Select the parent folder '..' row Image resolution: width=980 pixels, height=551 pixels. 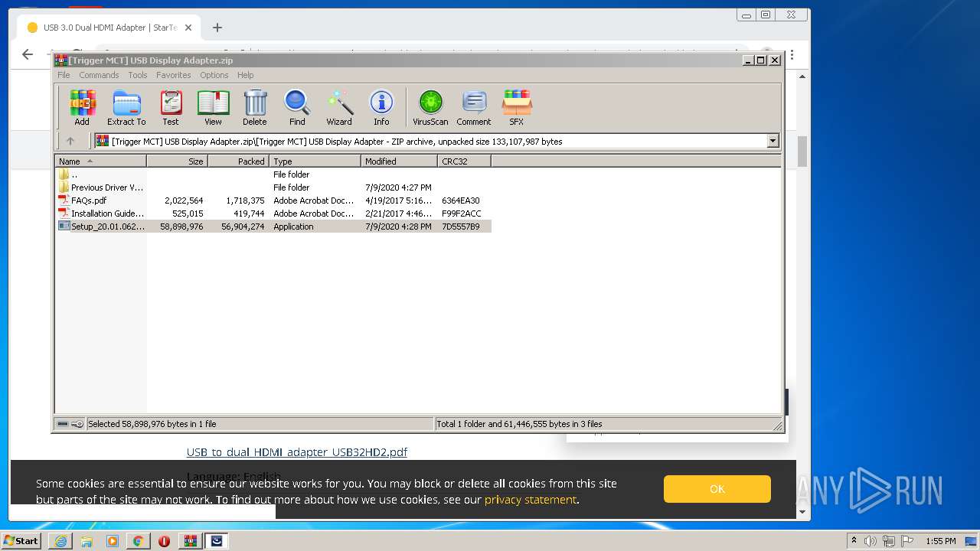click(x=273, y=174)
